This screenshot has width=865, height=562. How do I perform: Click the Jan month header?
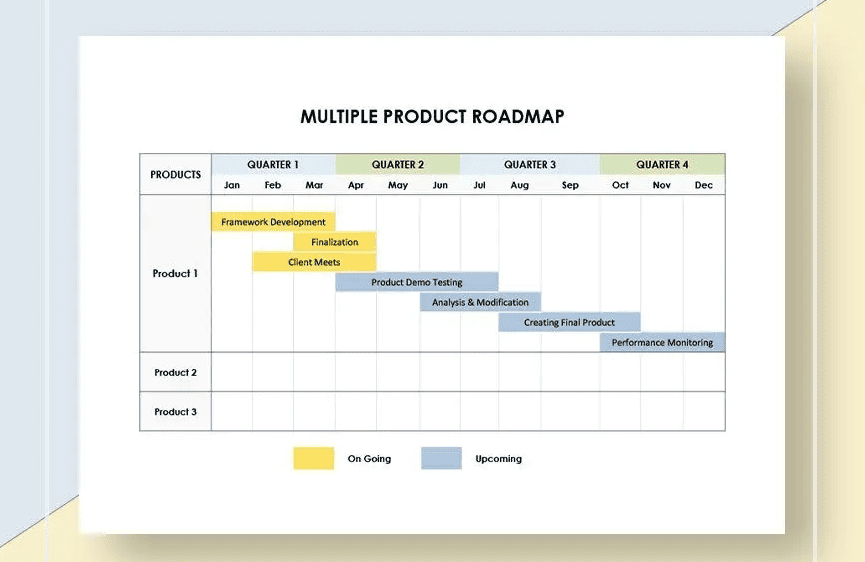click(x=232, y=185)
